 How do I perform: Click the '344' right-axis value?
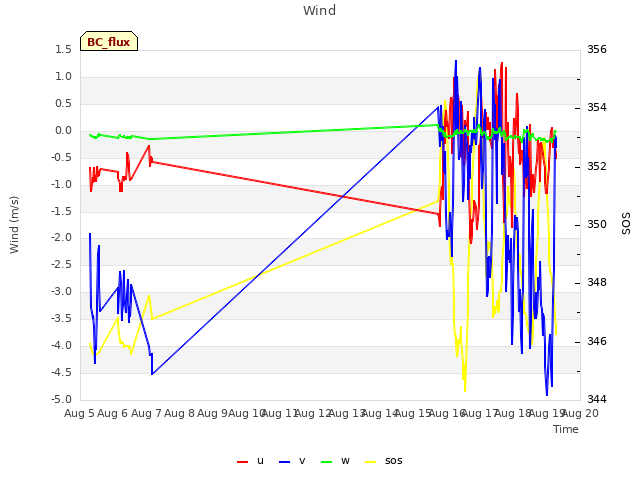coord(597,399)
